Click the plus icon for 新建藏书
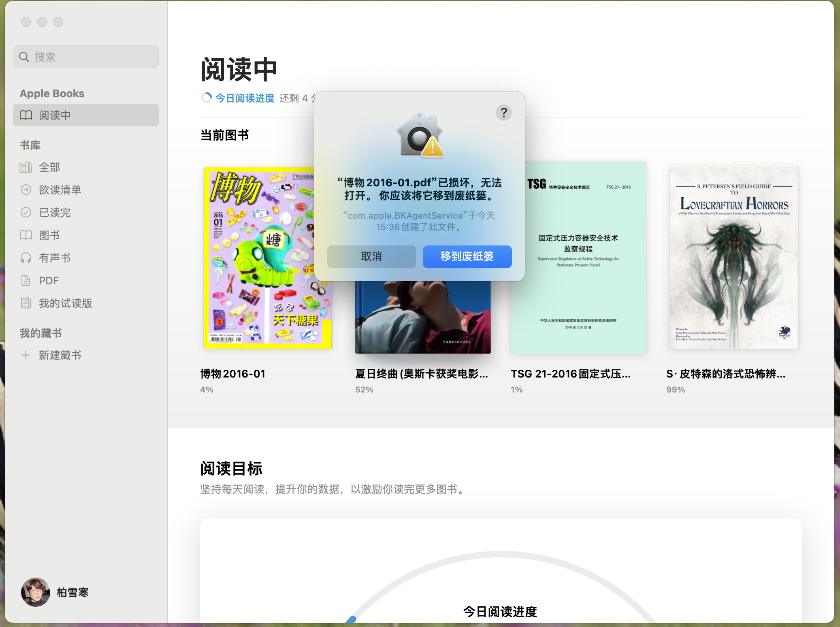This screenshot has height=627, width=840. click(26, 355)
